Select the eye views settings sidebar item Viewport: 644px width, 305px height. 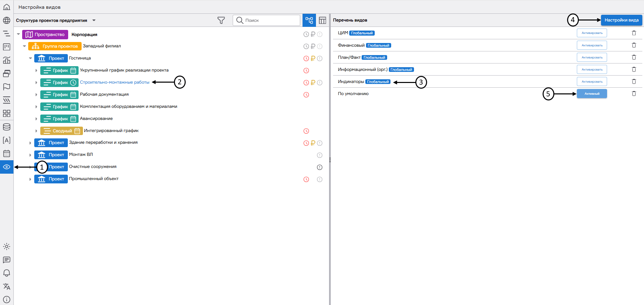pyautogui.click(x=7, y=167)
